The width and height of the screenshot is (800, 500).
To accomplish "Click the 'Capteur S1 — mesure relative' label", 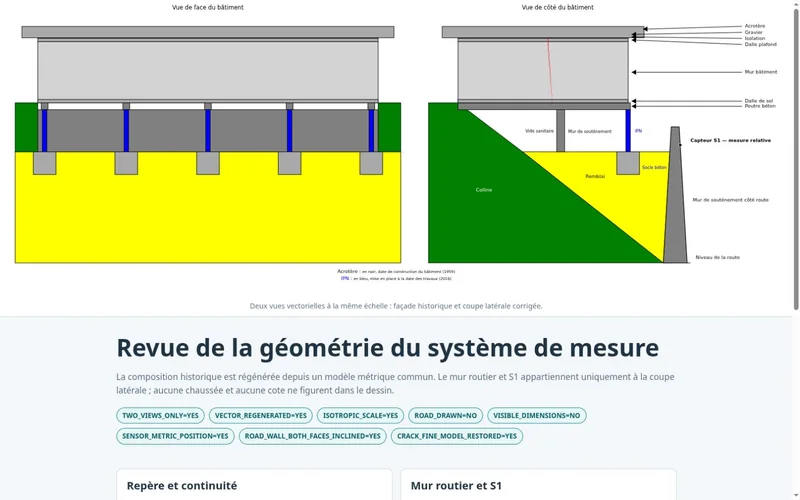I will click(730, 140).
